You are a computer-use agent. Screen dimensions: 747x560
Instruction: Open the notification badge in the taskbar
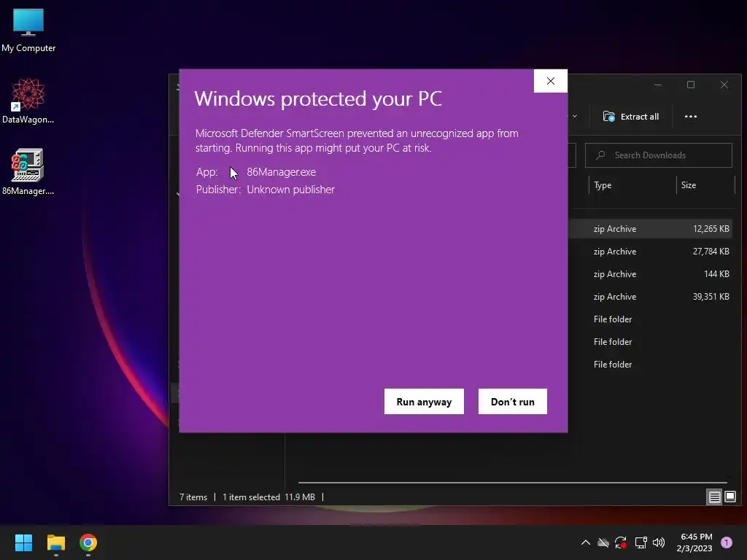pyautogui.click(x=727, y=542)
